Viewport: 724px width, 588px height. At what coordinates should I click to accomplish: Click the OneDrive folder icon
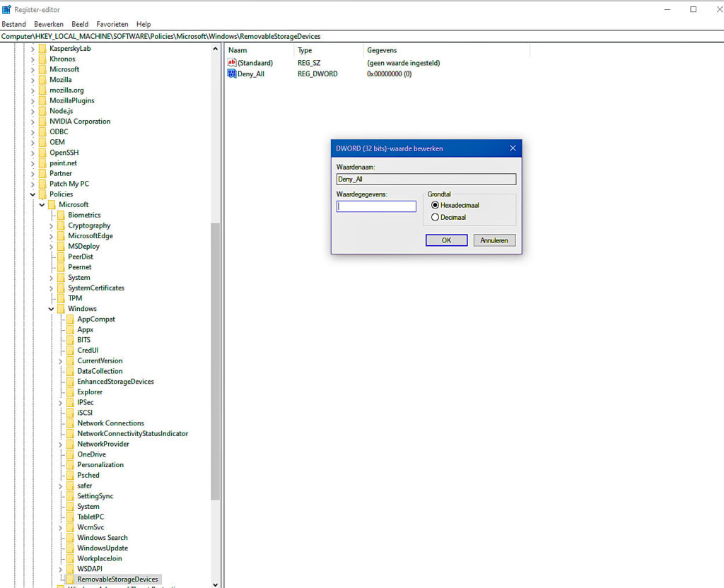70,454
